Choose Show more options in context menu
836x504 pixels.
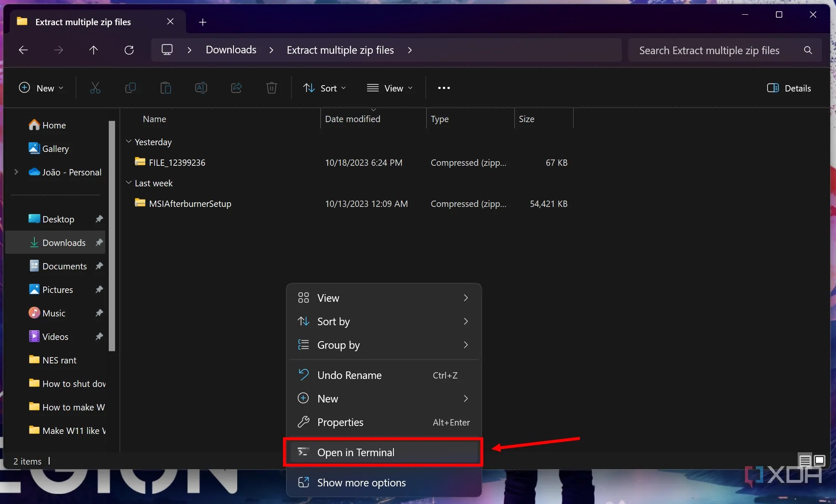point(362,482)
